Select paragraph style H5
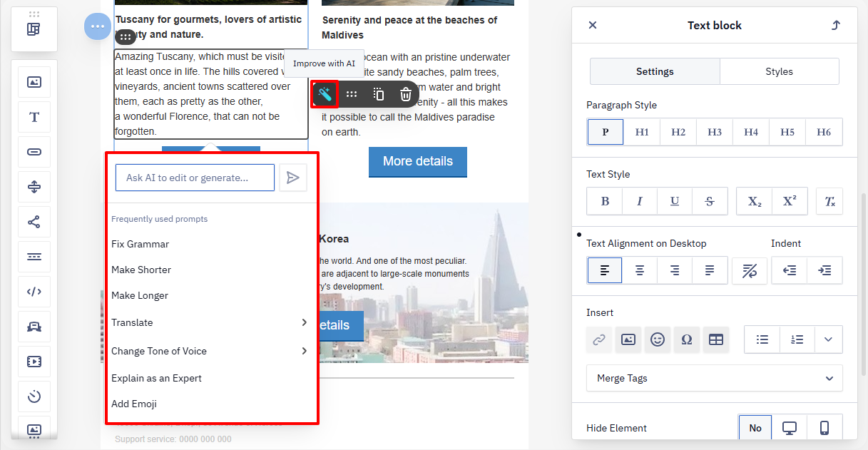The height and width of the screenshot is (450, 868). [x=787, y=132]
